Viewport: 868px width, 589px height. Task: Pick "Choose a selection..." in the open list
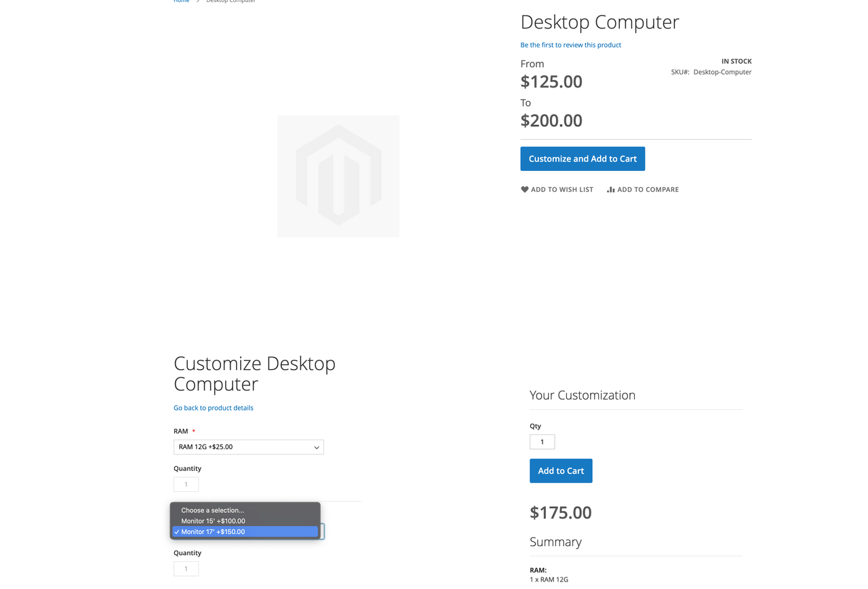click(212, 510)
